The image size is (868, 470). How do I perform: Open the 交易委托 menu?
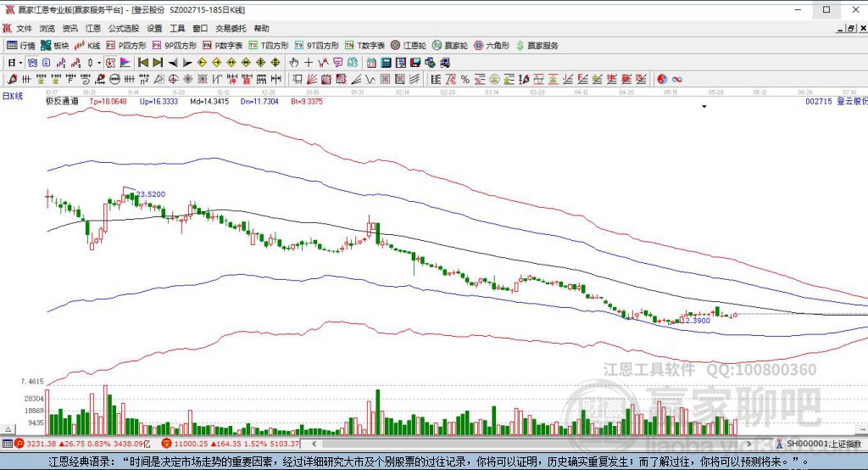click(231, 28)
